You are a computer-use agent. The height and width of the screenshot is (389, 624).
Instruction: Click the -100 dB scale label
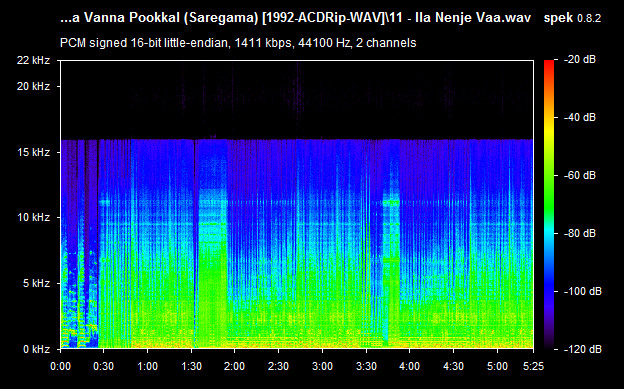point(583,291)
